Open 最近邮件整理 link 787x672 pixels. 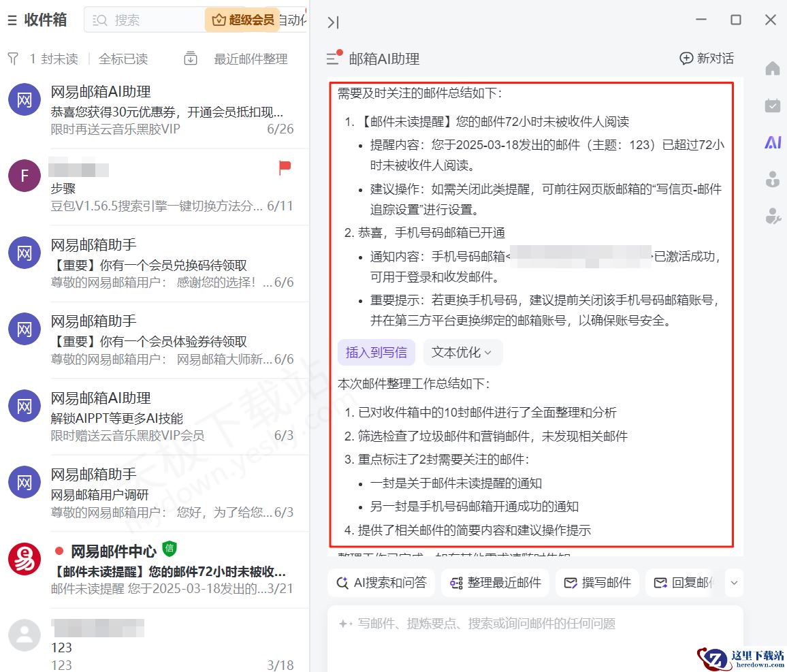tap(251, 59)
